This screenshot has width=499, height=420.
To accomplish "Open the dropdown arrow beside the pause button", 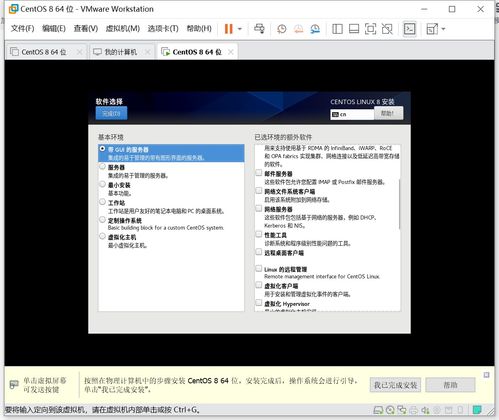I will [240, 29].
